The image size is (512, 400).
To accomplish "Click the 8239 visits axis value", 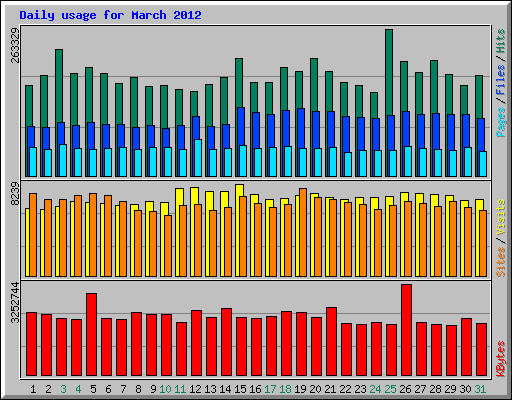I will [x=15, y=194].
